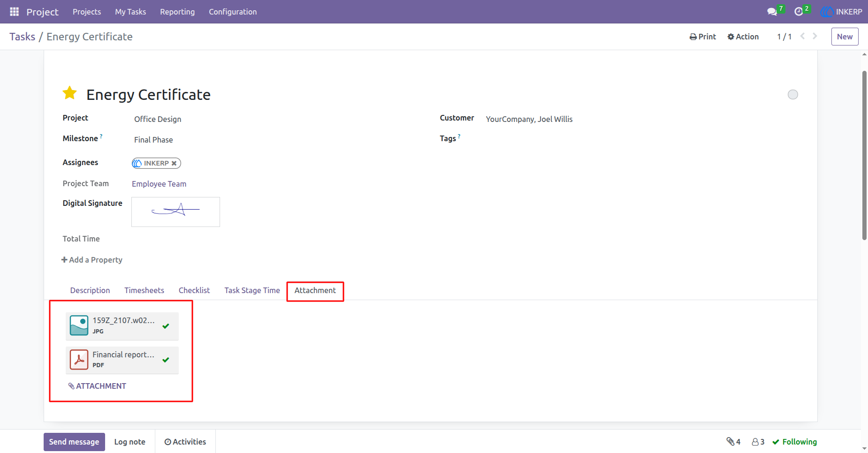Click the Milestone help question mark
868x453 pixels.
(101, 136)
